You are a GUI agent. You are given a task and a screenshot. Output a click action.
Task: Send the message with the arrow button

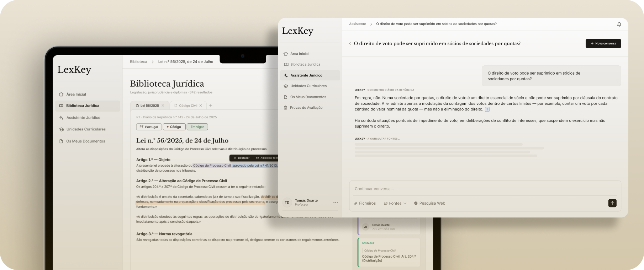612,203
